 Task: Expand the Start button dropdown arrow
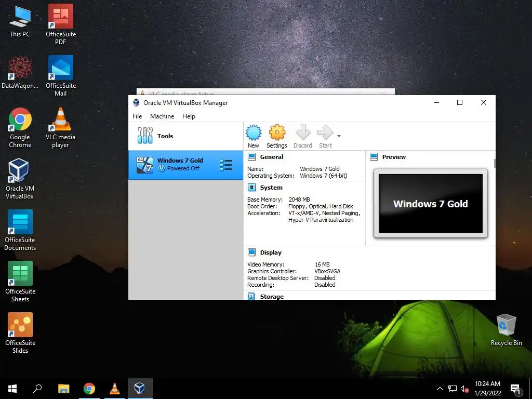point(339,136)
